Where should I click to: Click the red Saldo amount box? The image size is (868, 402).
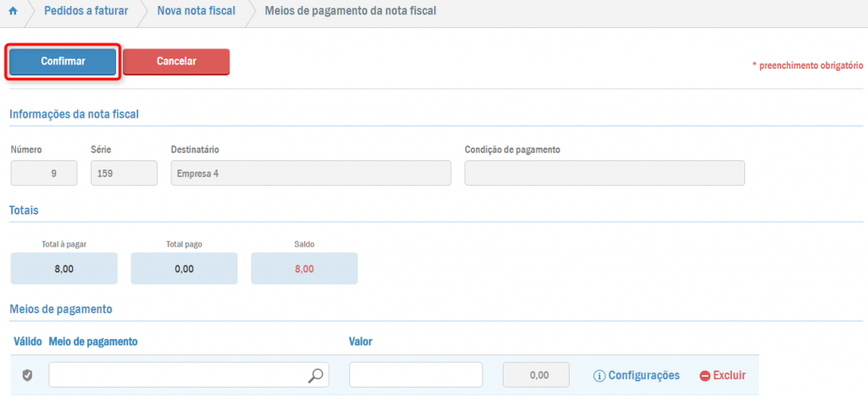coord(304,268)
